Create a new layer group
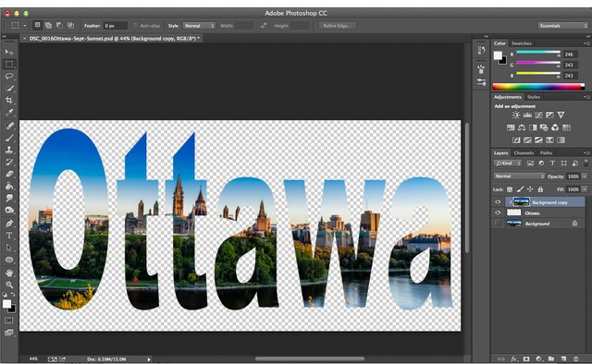The image size is (592, 364). pyautogui.click(x=551, y=358)
